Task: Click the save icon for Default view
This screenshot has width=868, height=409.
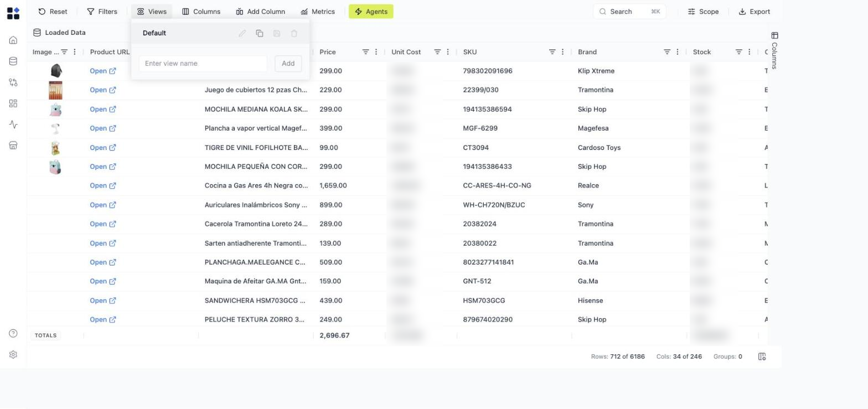Action: click(x=277, y=33)
